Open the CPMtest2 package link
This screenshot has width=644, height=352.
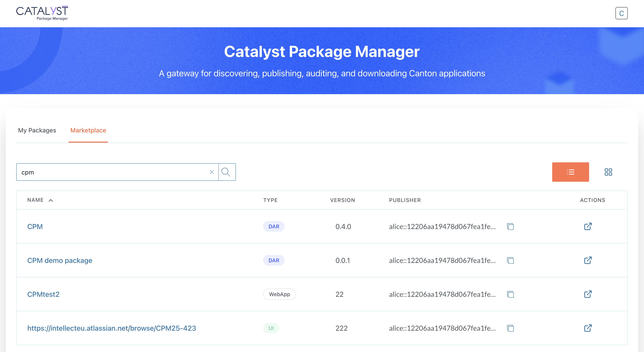pyautogui.click(x=43, y=294)
